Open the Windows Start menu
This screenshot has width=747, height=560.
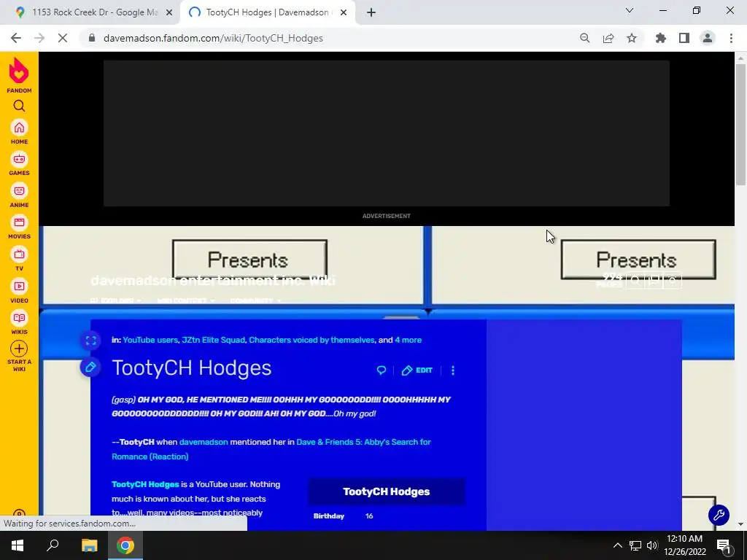point(18,545)
